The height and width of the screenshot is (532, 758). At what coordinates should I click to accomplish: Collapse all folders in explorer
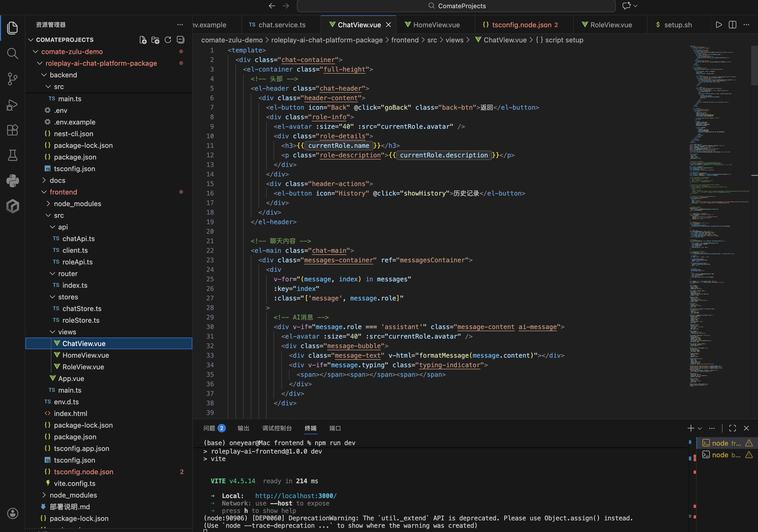pos(180,40)
